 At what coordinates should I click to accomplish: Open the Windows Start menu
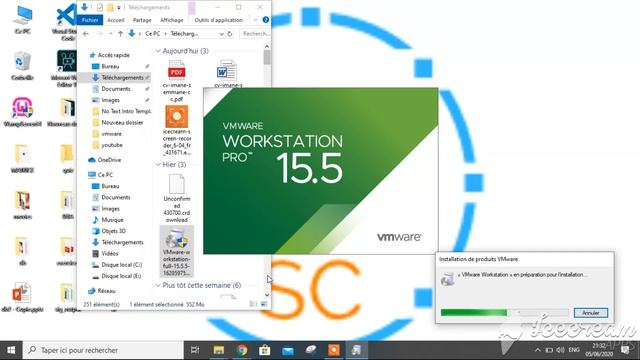click(11, 350)
